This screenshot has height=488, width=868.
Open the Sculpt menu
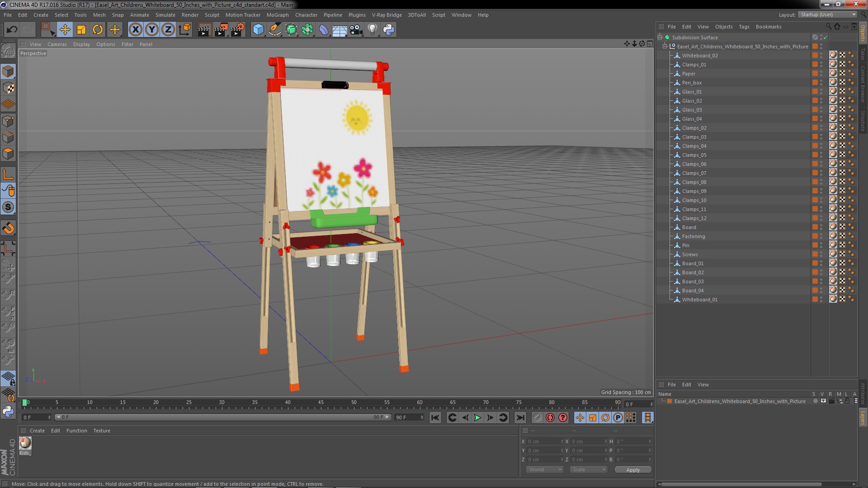pyautogui.click(x=212, y=15)
